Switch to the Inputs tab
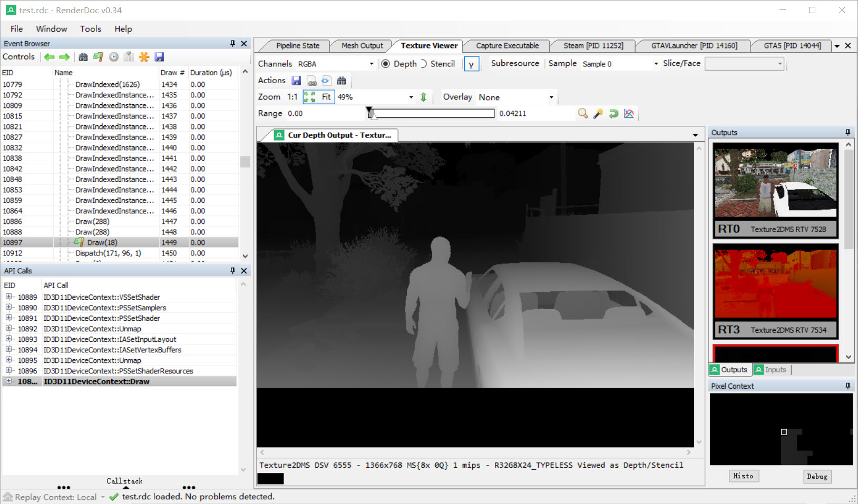858x504 pixels. [x=771, y=370]
